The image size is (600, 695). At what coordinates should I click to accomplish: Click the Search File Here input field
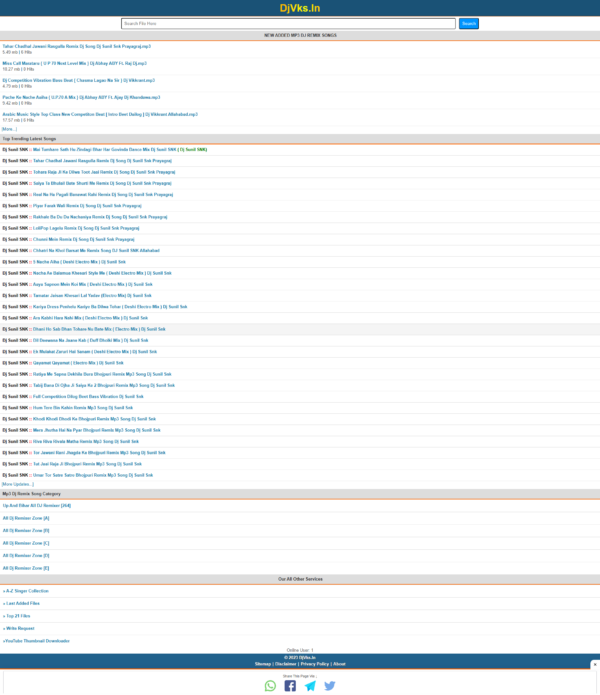(x=288, y=23)
